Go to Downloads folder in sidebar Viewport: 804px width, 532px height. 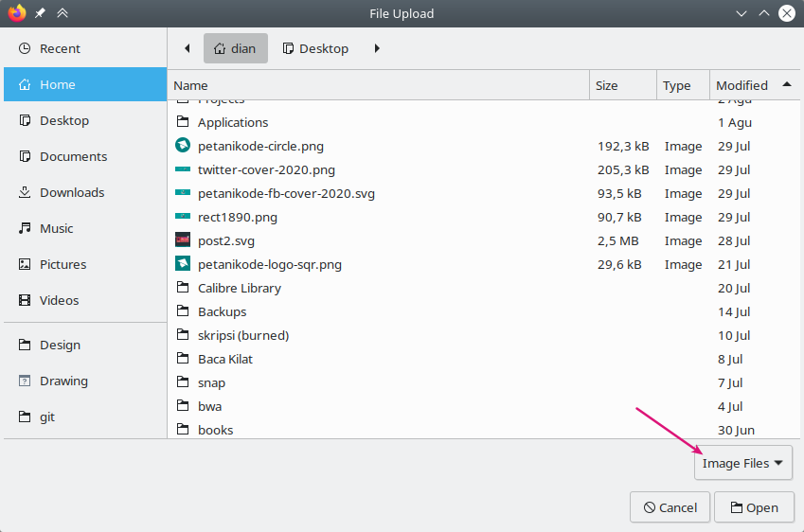tap(71, 193)
